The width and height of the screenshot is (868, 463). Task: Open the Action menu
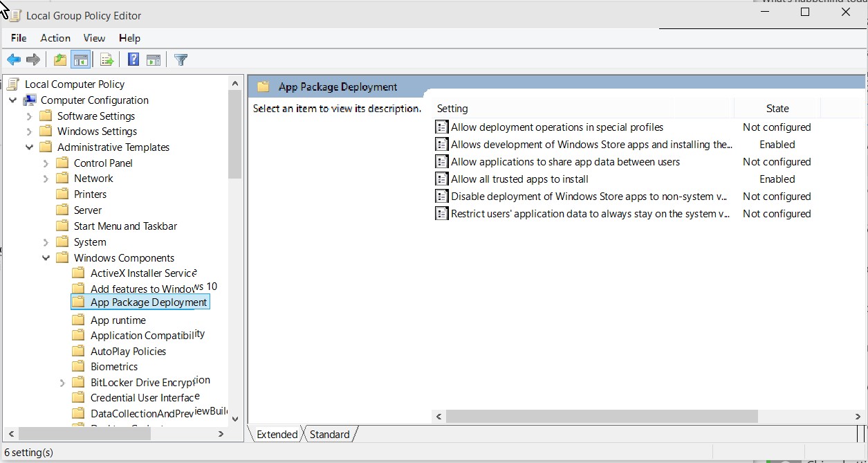tap(55, 38)
